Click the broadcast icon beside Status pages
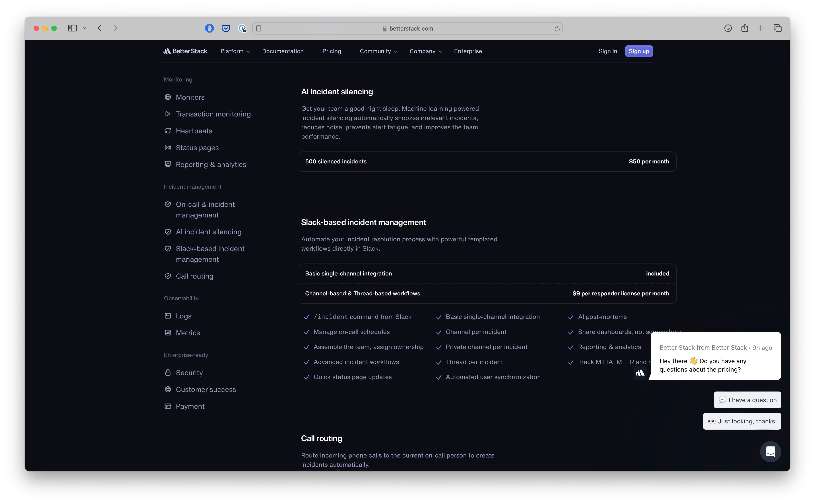Viewport: 815px width, 504px height. (168, 147)
